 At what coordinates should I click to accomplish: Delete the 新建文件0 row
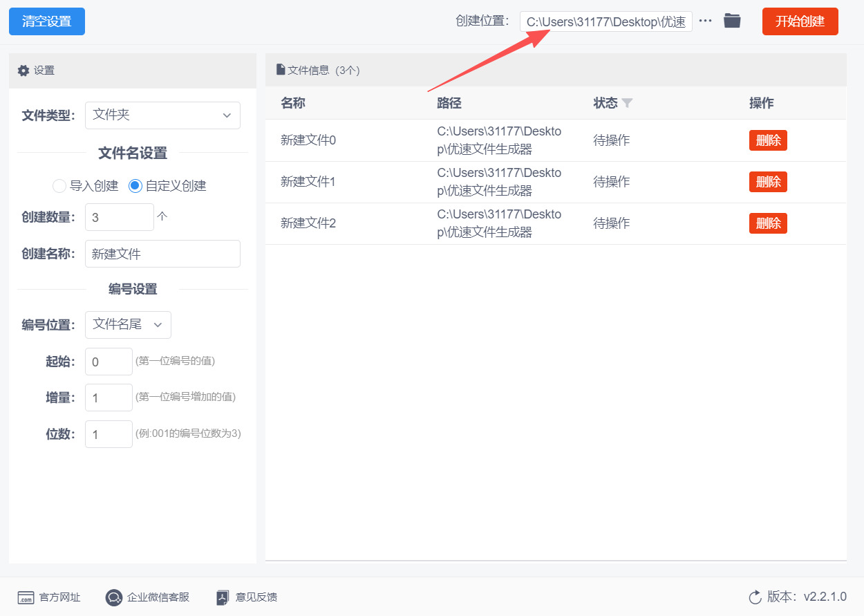pyautogui.click(x=768, y=140)
